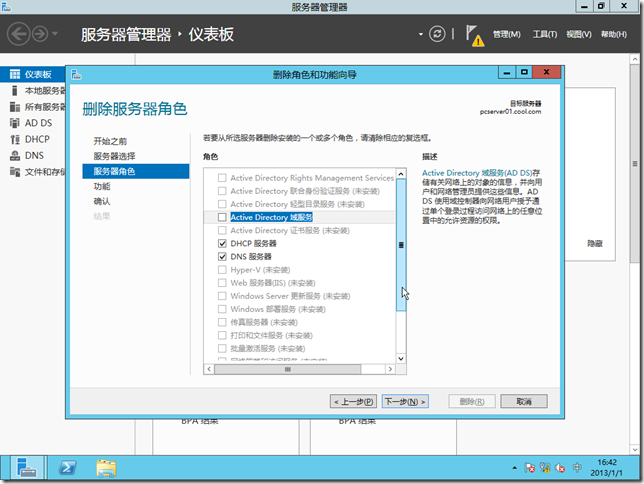Click the < 上一步(P) button
The width and height of the screenshot is (644, 484).
coord(353,401)
